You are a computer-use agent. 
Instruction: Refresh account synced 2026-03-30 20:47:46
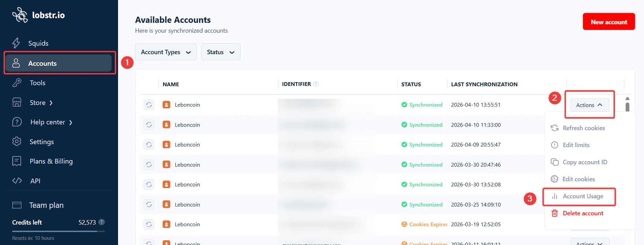point(149,165)
